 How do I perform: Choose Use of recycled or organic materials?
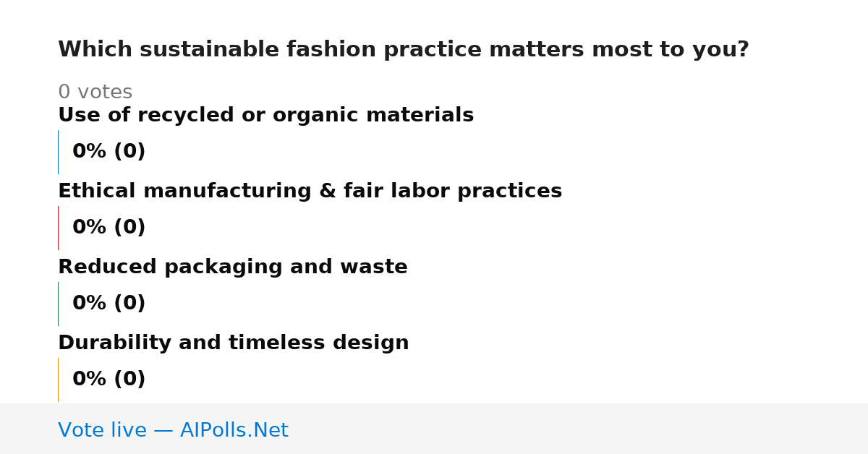tap(265, 115)
